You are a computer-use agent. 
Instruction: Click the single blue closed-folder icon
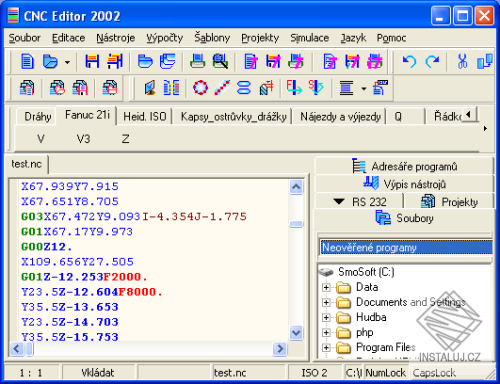[145, 62]
